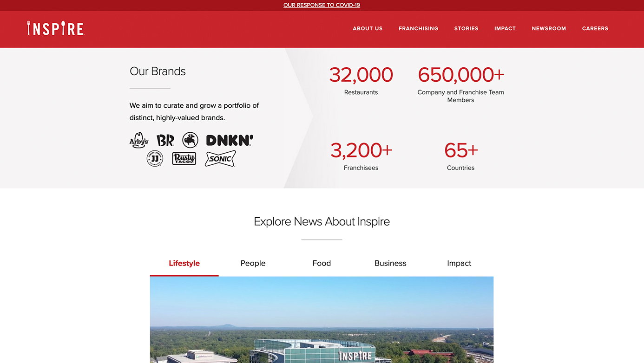Screen dimensions: 644x363
Task: Select the Lifestyle news tab
Action: [x=184, y=263]
